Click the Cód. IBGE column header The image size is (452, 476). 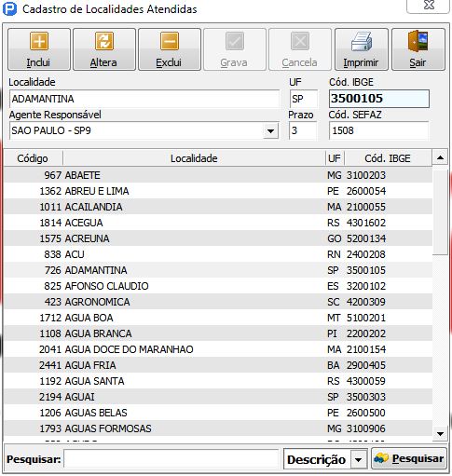coord(388,158)
